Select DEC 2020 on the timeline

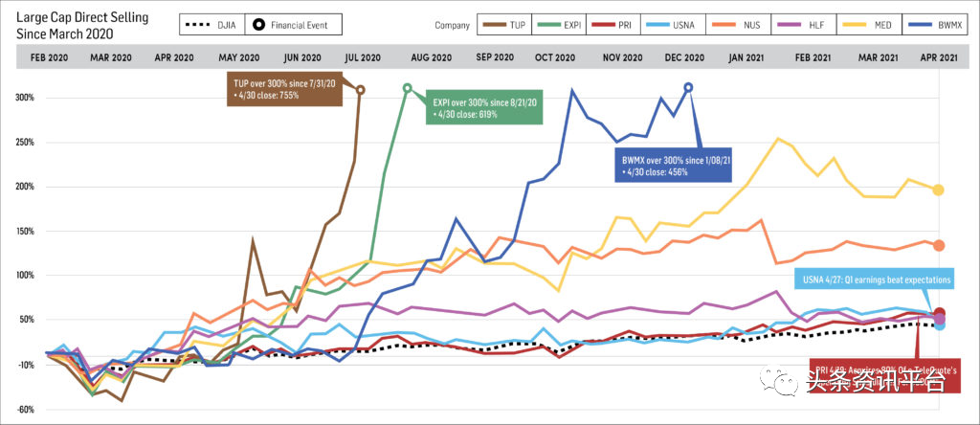[684, 57]
